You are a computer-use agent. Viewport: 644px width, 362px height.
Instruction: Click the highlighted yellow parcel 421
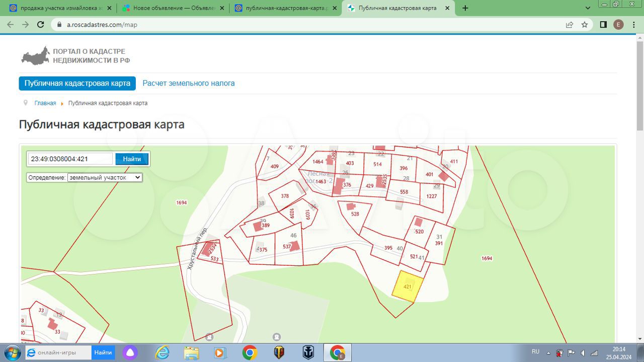pyautogui.click(x=408, y=286)
